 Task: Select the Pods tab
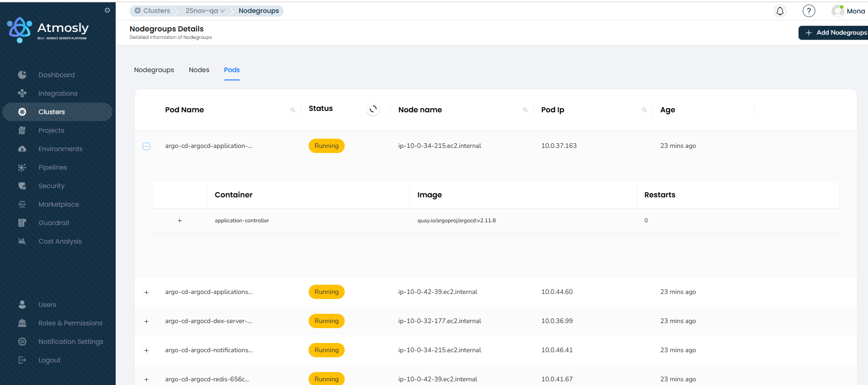click(x=232, y=70)
